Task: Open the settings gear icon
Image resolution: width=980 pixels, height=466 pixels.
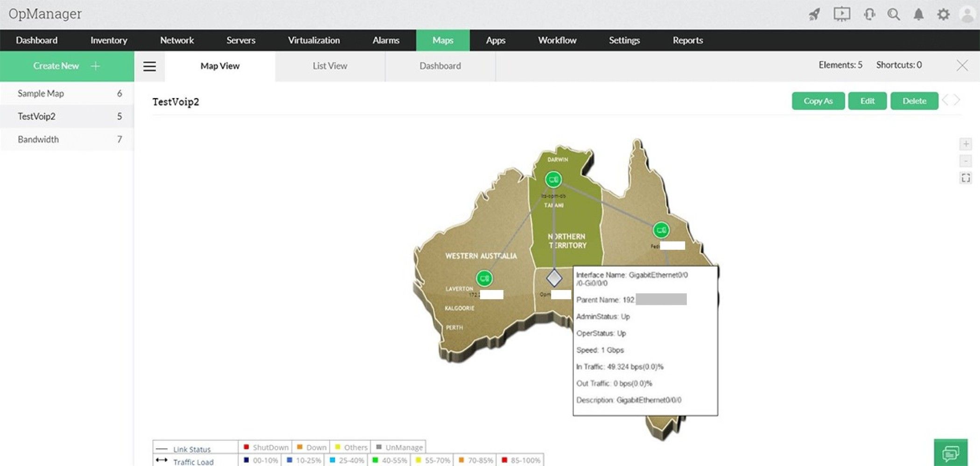Action: click(x=943, y=14)
